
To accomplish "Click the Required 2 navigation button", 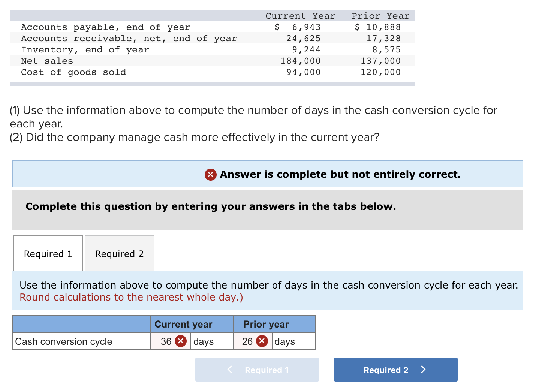I will coord(395,370).
